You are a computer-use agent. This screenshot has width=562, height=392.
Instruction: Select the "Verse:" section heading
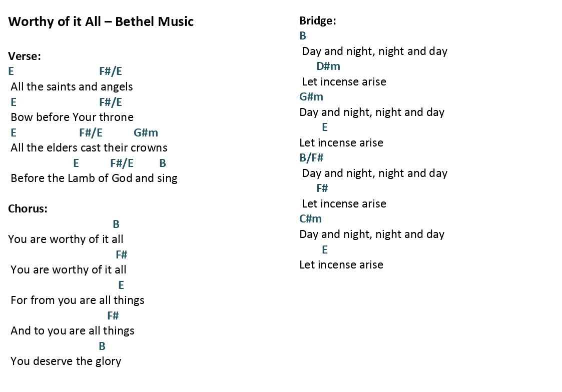tap(25, 56)
